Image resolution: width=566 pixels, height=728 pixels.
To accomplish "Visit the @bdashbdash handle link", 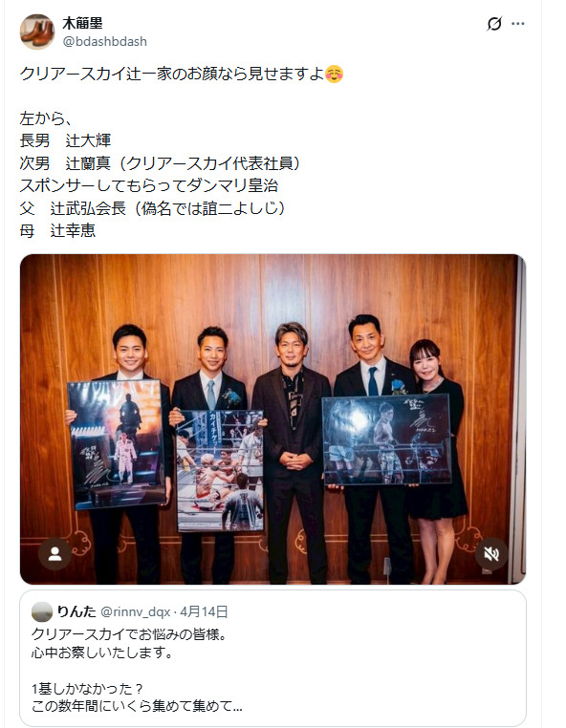I will 104,41.
